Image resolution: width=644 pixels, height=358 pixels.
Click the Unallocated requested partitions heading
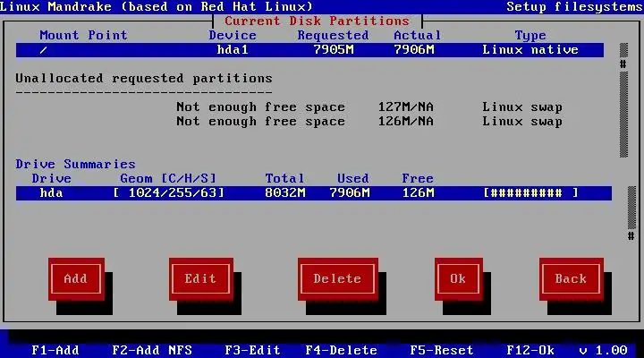144,79
